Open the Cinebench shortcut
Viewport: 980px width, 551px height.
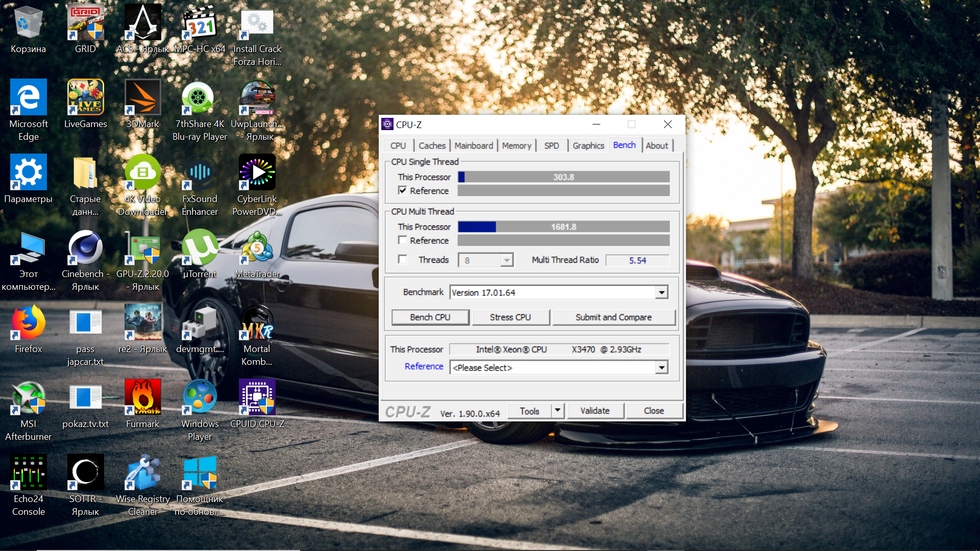[x=85, y=248]
